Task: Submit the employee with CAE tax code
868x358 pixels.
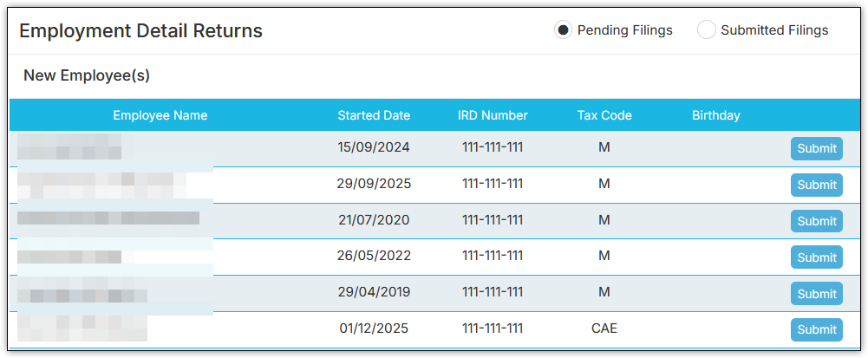Action: (816, 330)
